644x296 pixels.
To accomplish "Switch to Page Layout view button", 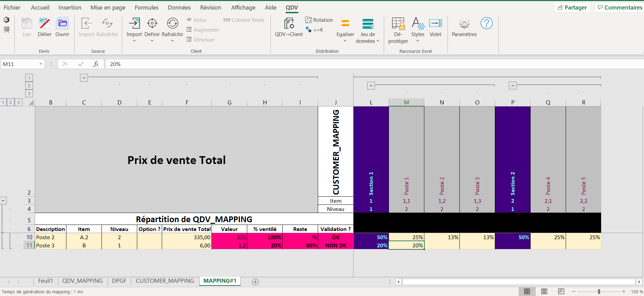I will coord(544,291).
